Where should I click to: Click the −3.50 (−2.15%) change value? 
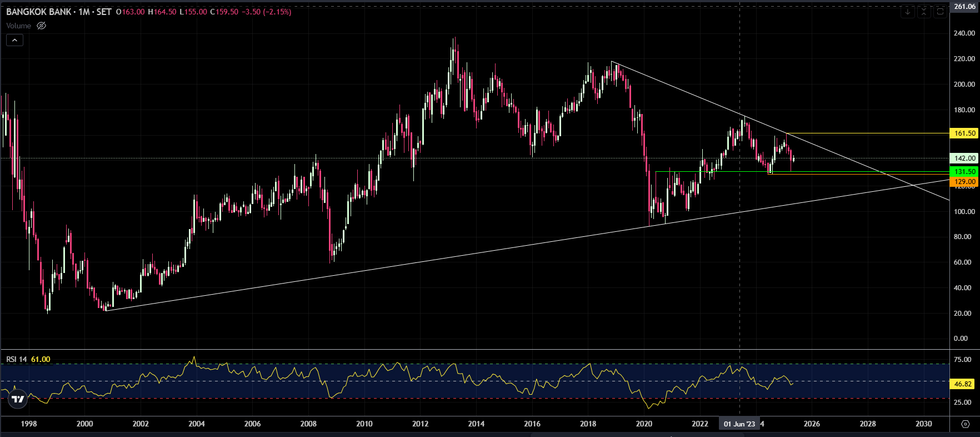(x=267, y=12)
